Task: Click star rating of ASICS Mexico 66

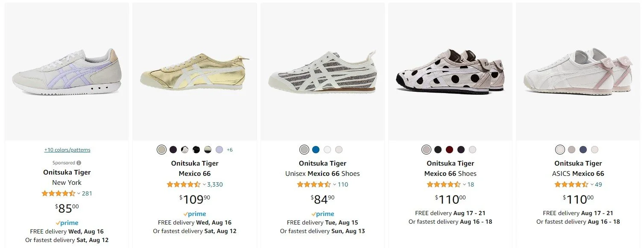Action: [571, 185]
